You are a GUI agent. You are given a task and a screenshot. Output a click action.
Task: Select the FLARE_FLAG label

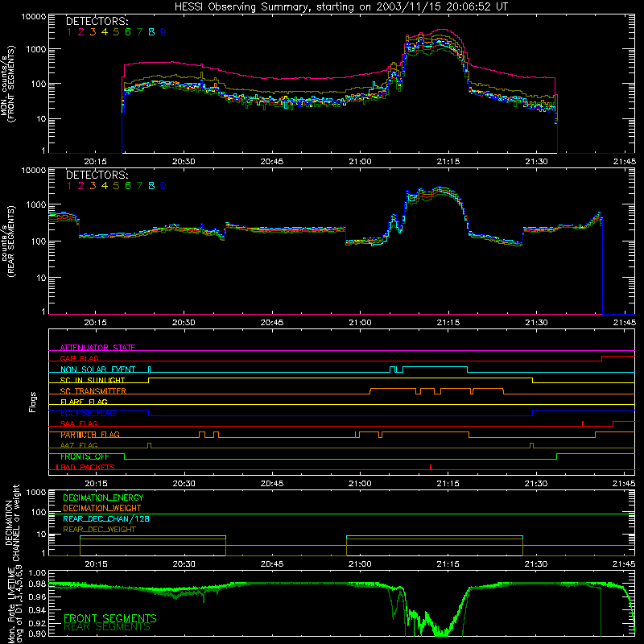84,402
